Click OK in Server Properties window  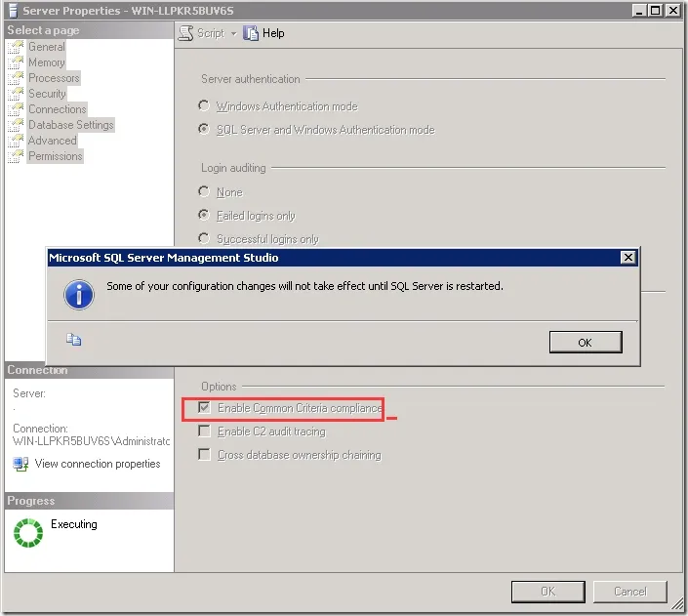(x=548, y=592)
